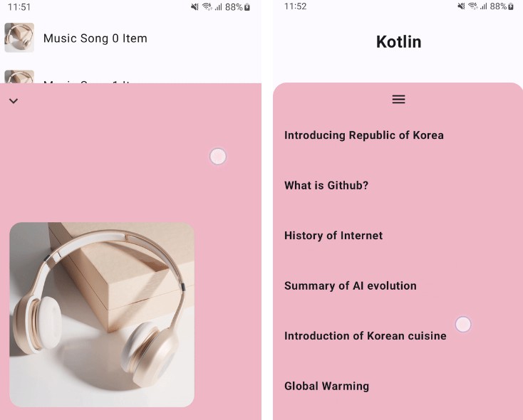Tap the mute icon in left status bar

click(195, 7)
